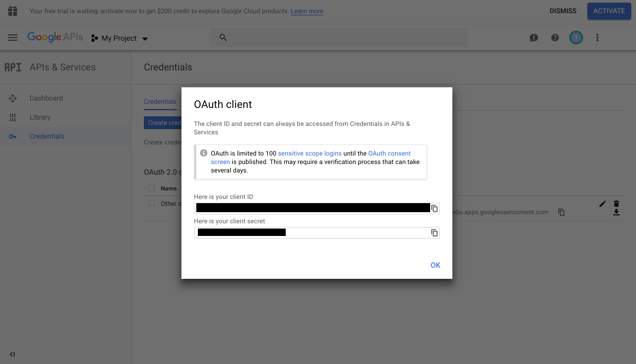Edit the OAuth client with the pencil icon
The image size is (636, 364).
(602, 203)
